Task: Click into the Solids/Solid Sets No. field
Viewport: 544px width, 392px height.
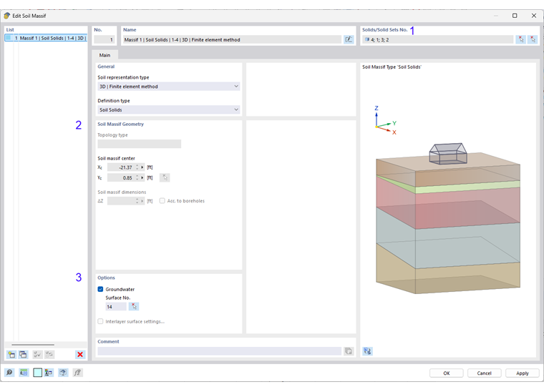Action: click(437, 39)
